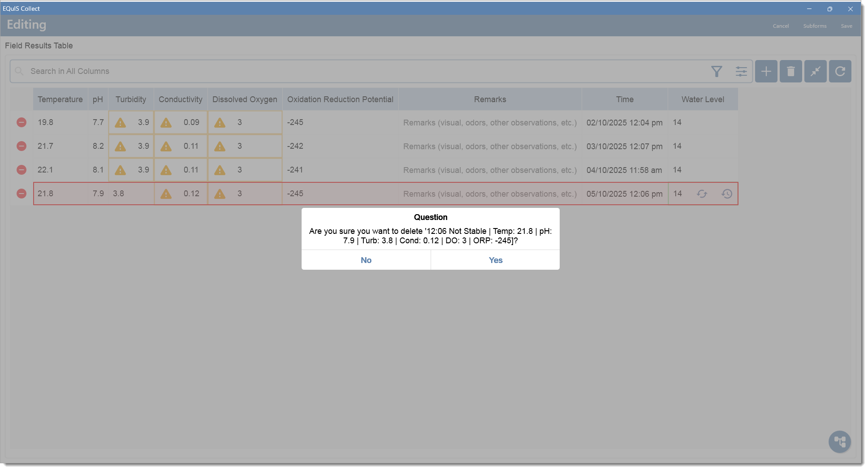The height and width of the screenshot is (470, 868).
Task: Click the Turbidity column header
Action: pos(131,99)
